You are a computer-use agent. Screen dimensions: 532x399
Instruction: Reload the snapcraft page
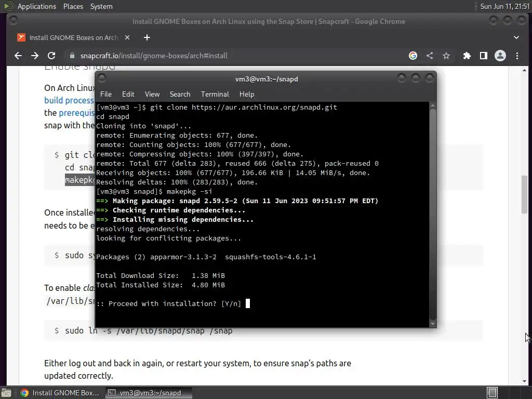pos(51,56)
